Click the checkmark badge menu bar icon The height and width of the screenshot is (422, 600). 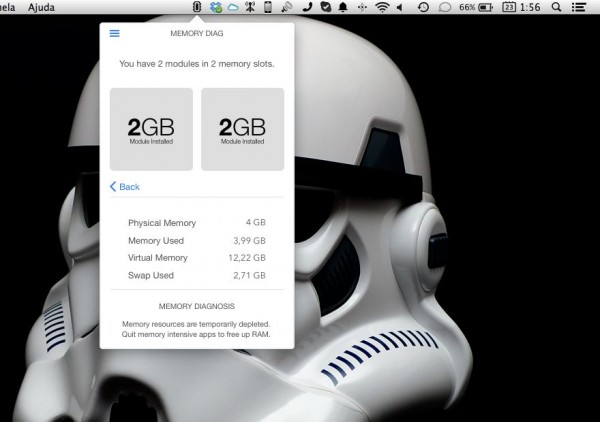[x=326, y=7]
